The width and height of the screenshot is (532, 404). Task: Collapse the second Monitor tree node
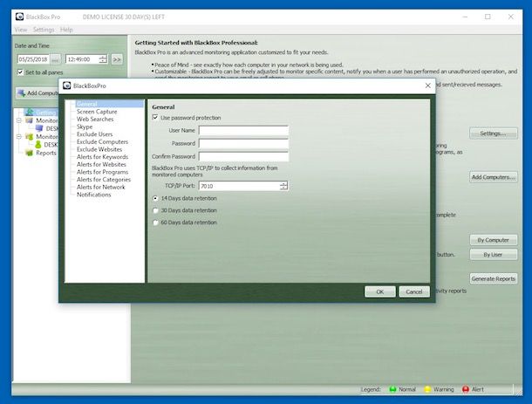[19, 136]
